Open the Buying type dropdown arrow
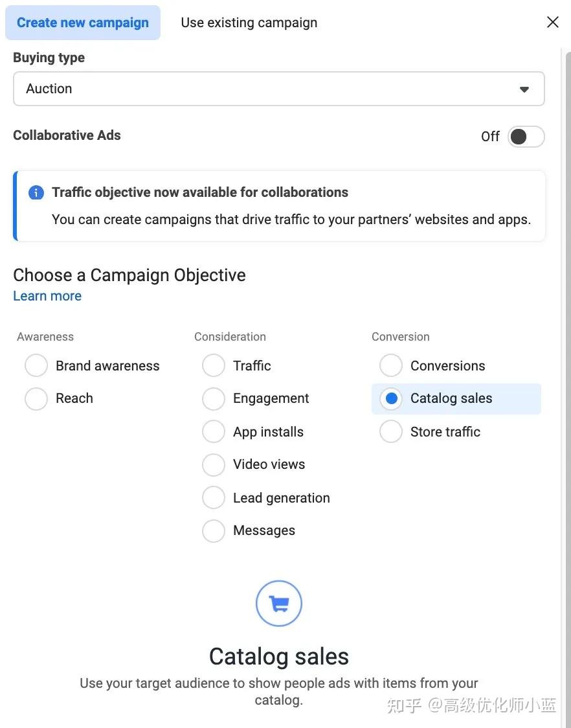 coord(524,89)
